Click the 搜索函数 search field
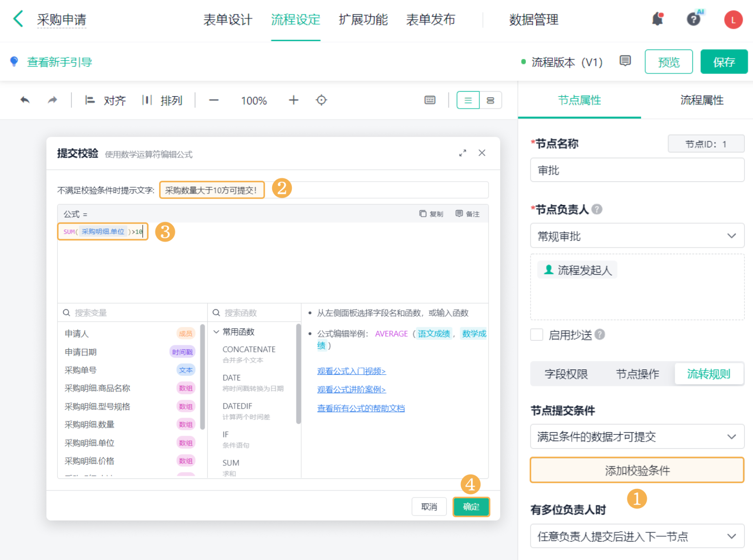Image resolution: width=753 pixels, height=560 pixels. pos(255,313)
